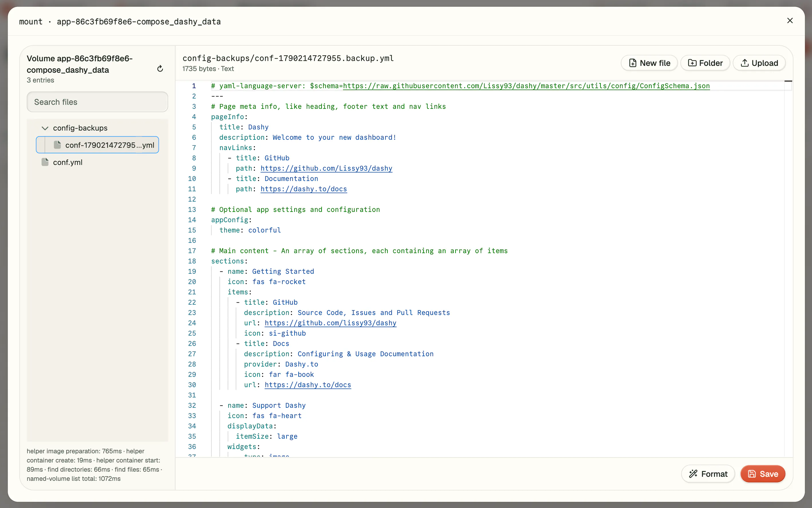Click the '# Optional app settings and configuration' comment
812x508 pixels.
coord(295,210)
